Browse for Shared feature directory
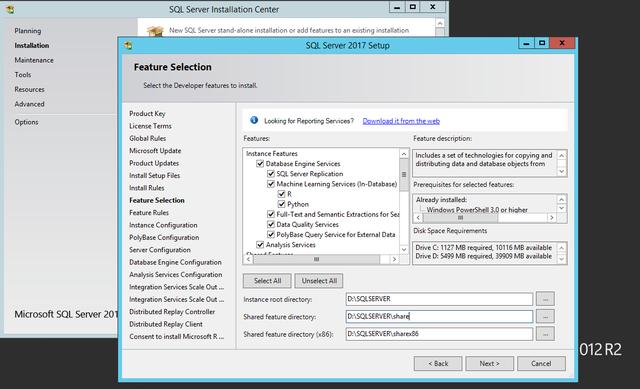Image resolution: width=640 pixels, height=389 pixels. 545,316
